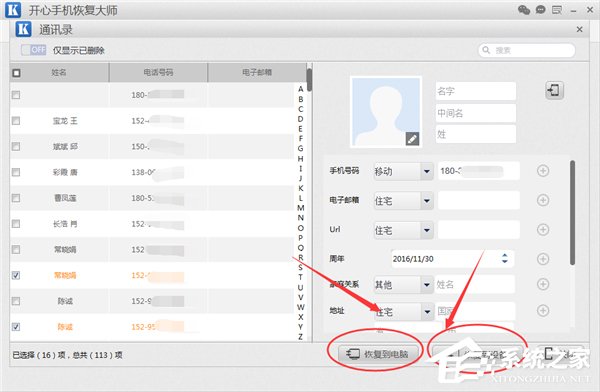
Task: Open the main menu icon in title bar
Action: (557, 10)
